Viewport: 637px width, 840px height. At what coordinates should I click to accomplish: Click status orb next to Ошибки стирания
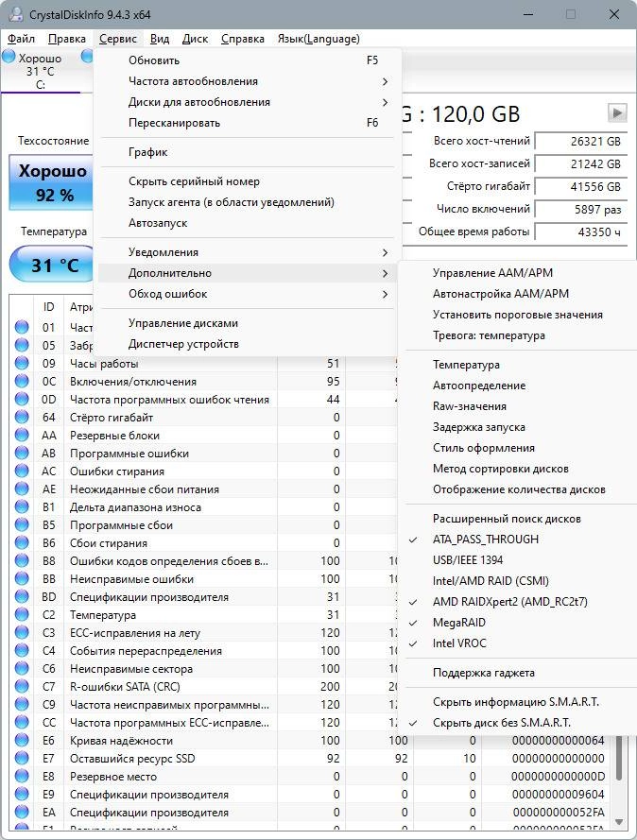(x=22, y=471)
